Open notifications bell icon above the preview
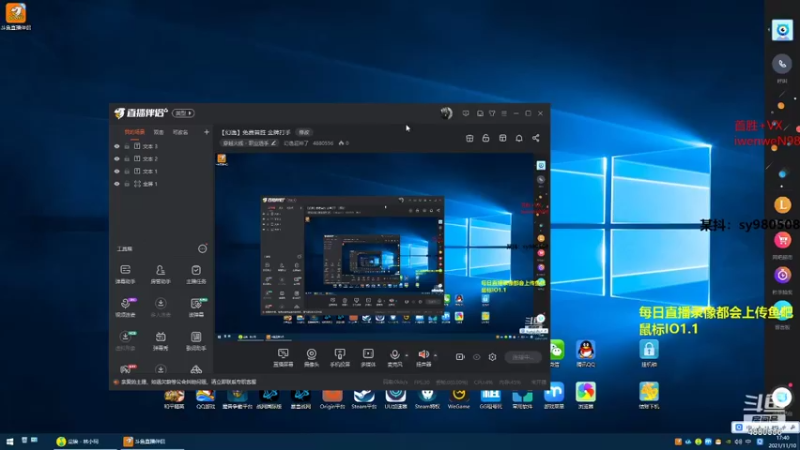 point(519,138)
